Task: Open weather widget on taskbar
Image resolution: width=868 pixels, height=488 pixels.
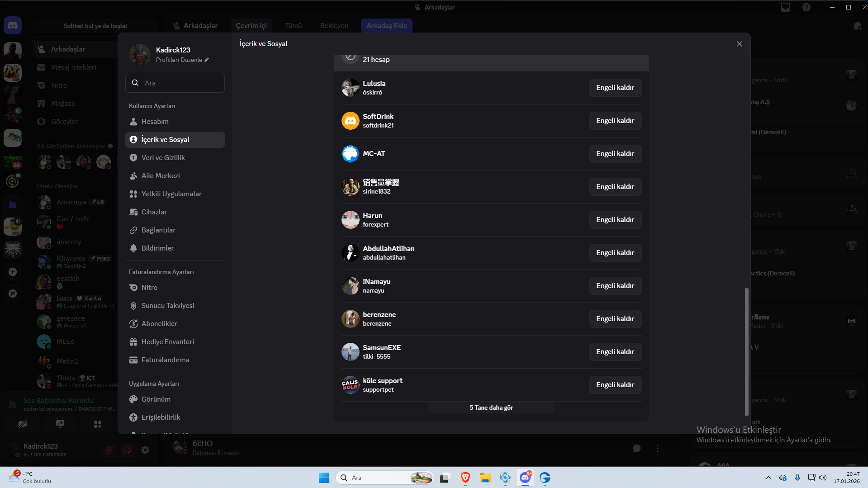Action: pyautogui.click(x=29, y=478)
